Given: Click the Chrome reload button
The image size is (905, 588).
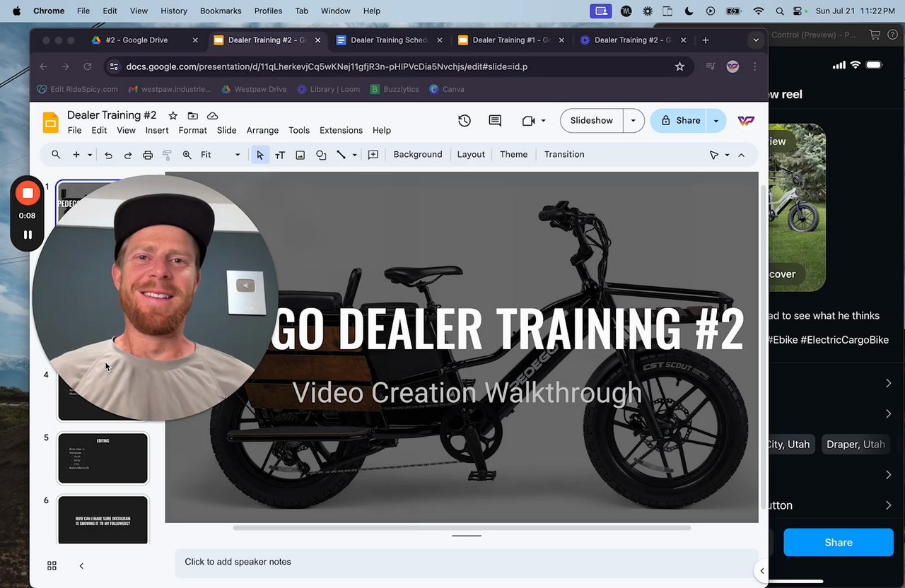Looking at the screenshot, I should click(x=88, y=66).
